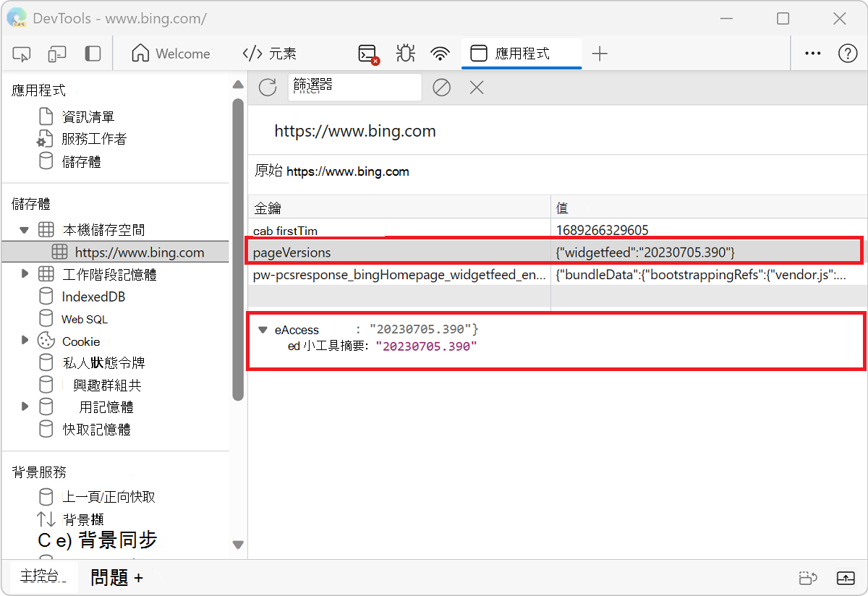Click the refresh icon in the storage toolbar
The image size is (868, 596).
click(267, 87)
